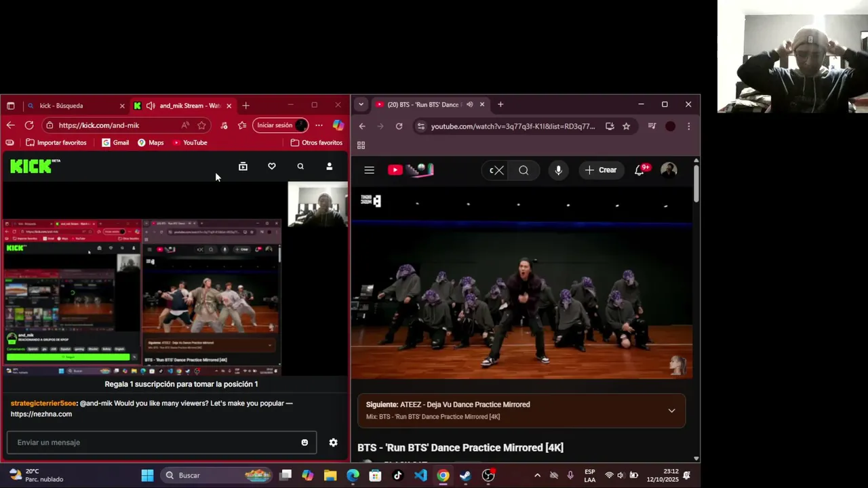
Task: Select the BTS 'Run BTS' Chrome tab
Action: (430, 104)
